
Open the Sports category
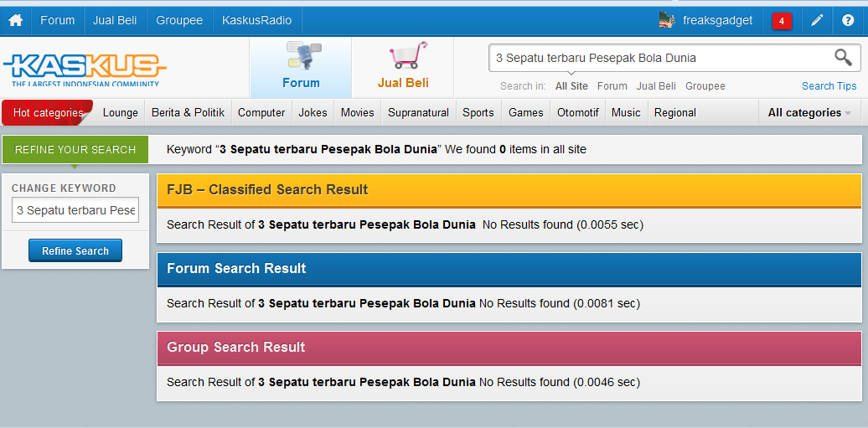tap(478, 112)
